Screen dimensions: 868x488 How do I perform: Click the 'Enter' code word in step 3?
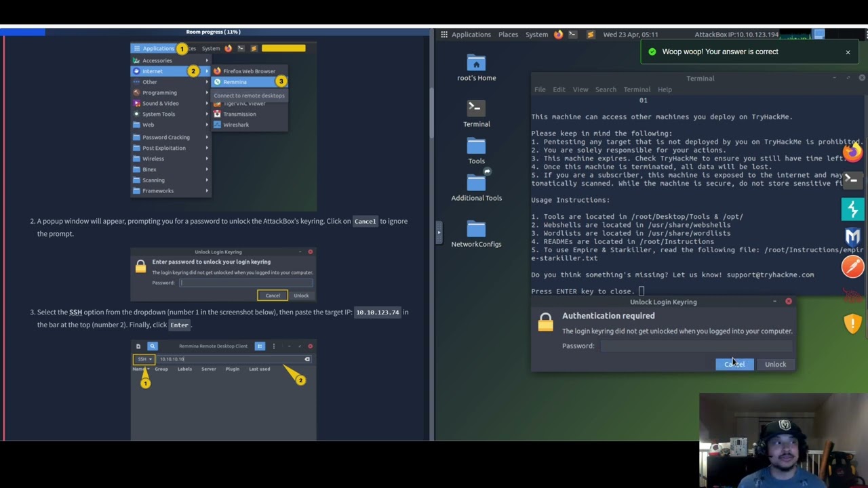pyautogui.click(x=179, y=325)
